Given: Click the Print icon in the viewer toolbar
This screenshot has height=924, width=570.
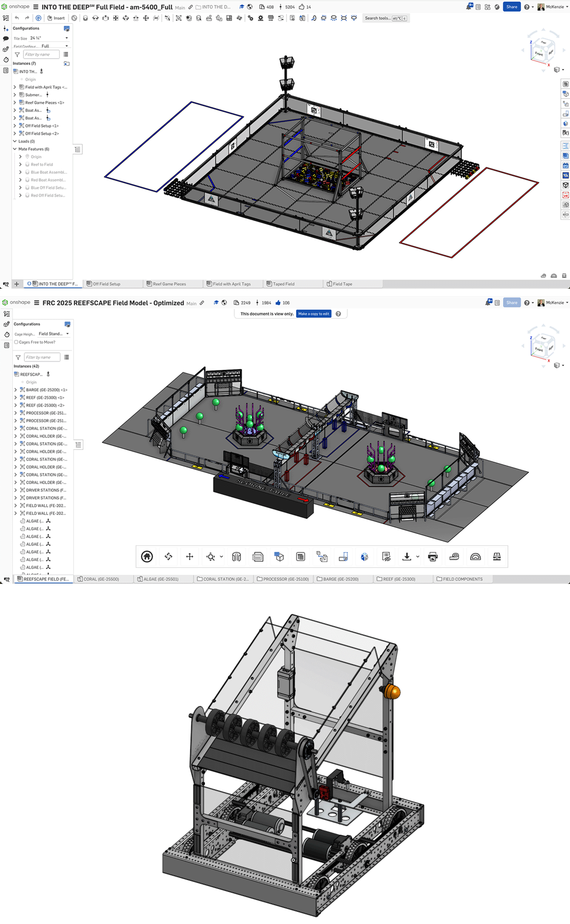Looking at the screenshot, I should click(x=432, y=556).
